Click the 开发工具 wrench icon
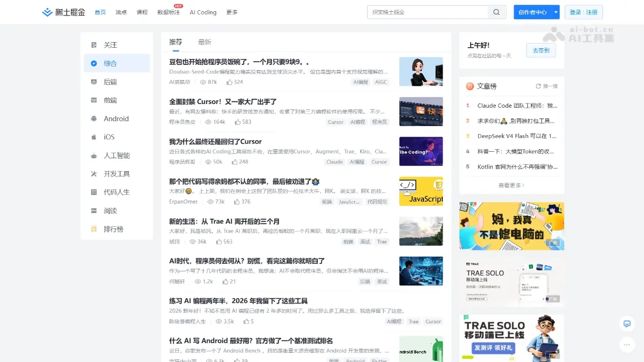The height and width of the screenshot is (362, 644). (x=94, y=174)
